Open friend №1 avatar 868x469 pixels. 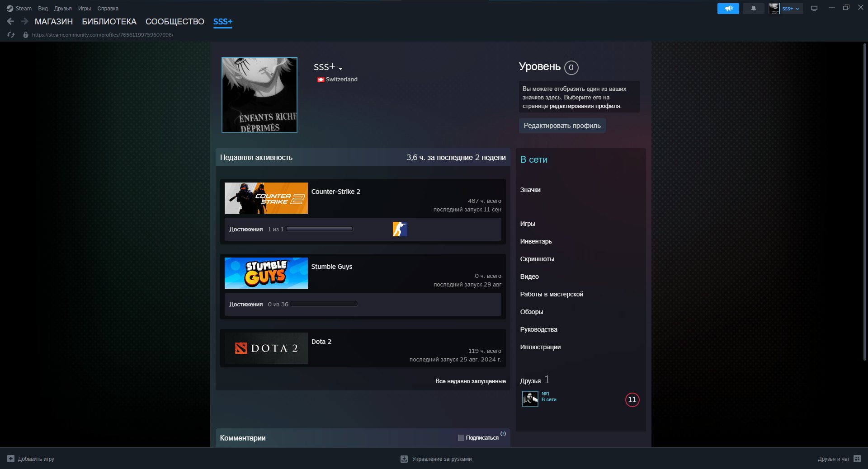click(x=530, y=399)
